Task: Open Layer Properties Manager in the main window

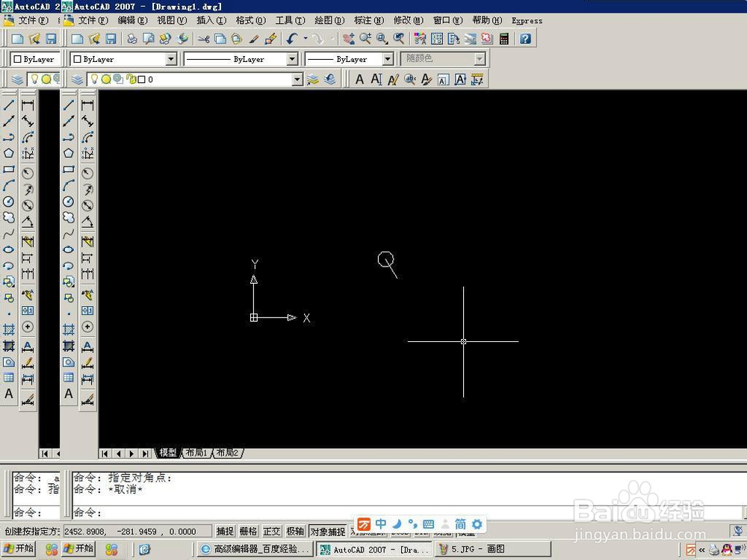Action: coord(77,79)
